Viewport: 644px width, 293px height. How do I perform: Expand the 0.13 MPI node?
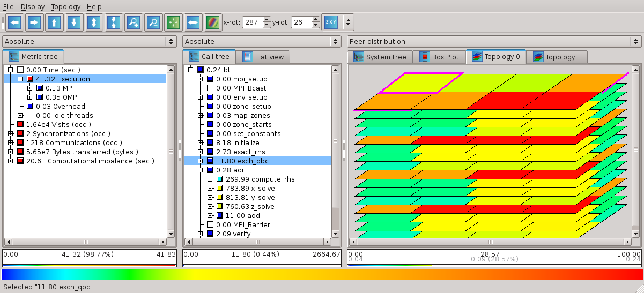30,88
